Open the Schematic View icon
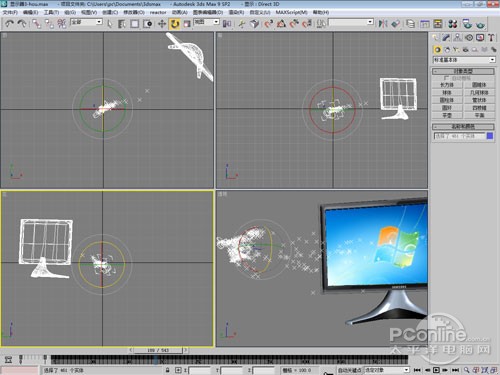Viewport: 500px width, 375px height. pos(438,24)
